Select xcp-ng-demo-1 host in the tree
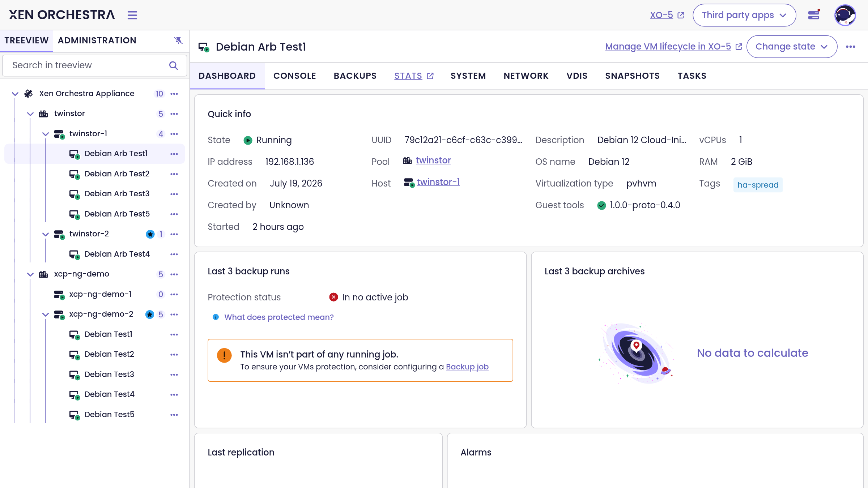Image resolution: width=868 pixels, height=488 pixels. pyautogui.click(x=95, y=294)
